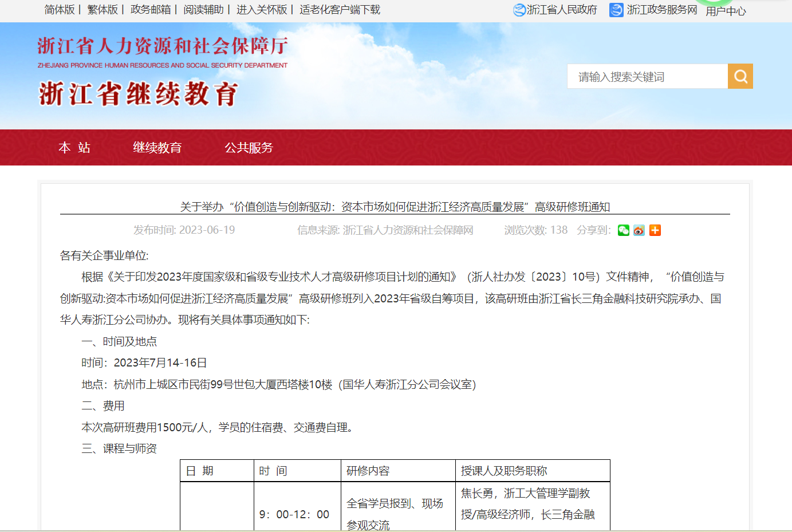Click table cell 全省学员报到、现场

tap(395, 503)
